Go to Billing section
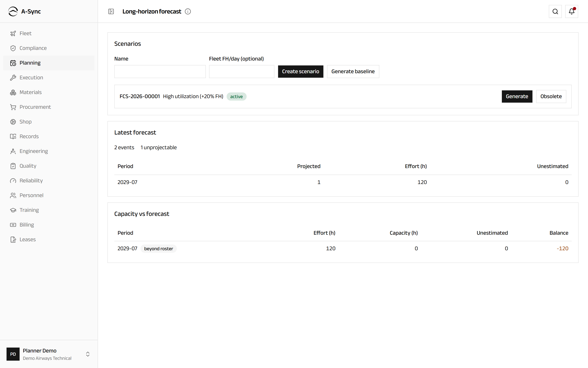The height and width of the screenshot is (368, 588). (49, 225)
